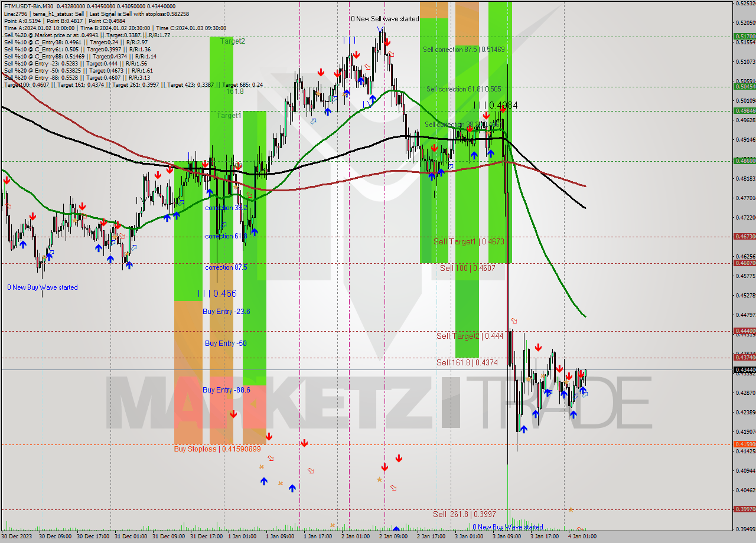
Task: Click the black 0.43440 current price tag
Action: coord(744,370)
